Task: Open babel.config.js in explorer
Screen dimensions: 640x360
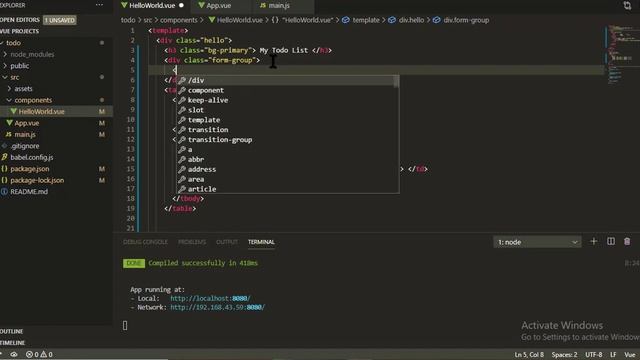Action: pyautogui.click(x=32, y=157)
